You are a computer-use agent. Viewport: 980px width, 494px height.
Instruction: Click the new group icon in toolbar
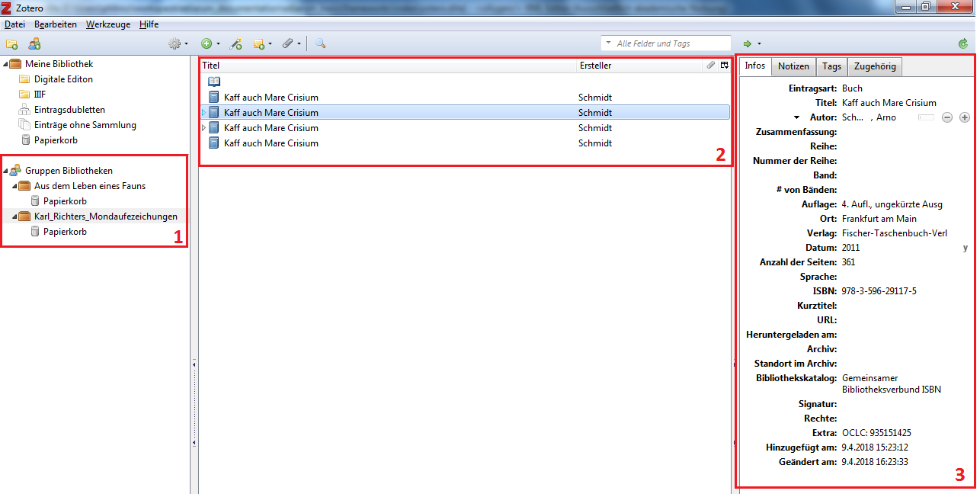coord(34,44)
